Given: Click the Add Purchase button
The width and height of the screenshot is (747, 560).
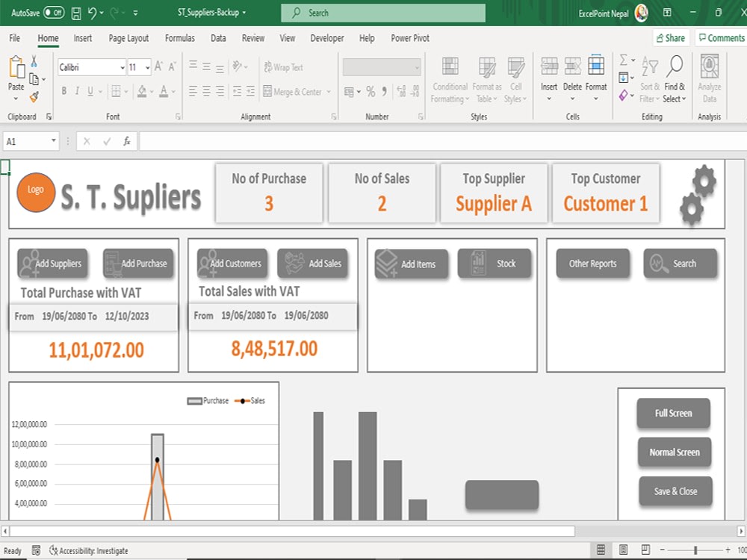Looking at the screenshot, I should [138, 264].
